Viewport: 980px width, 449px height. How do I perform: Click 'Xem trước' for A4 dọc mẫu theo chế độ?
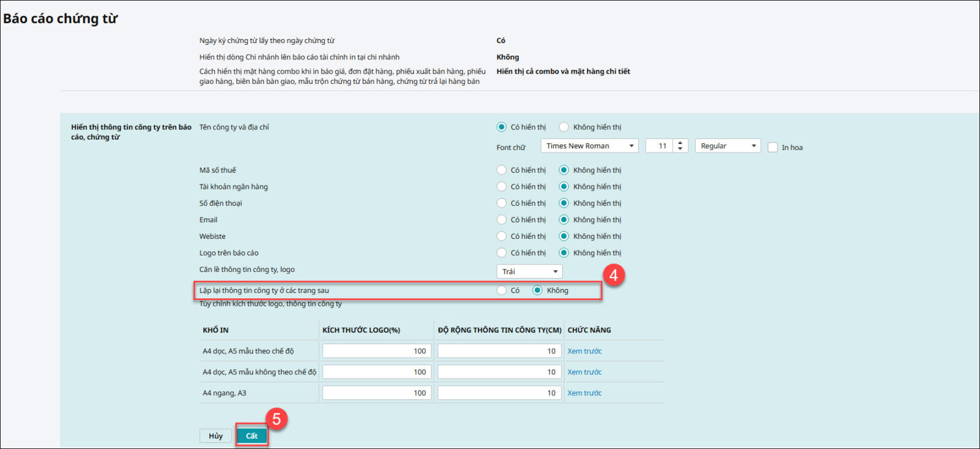point(584,351)
